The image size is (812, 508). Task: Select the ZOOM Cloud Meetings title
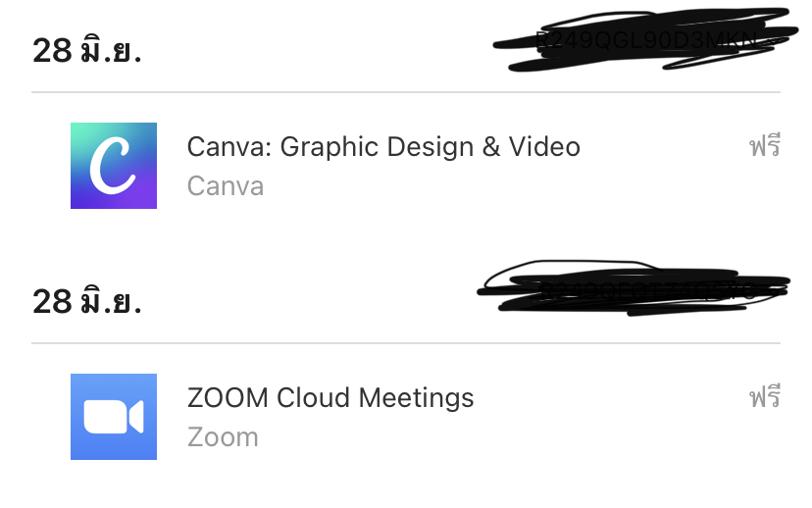(x=330, y=398)
